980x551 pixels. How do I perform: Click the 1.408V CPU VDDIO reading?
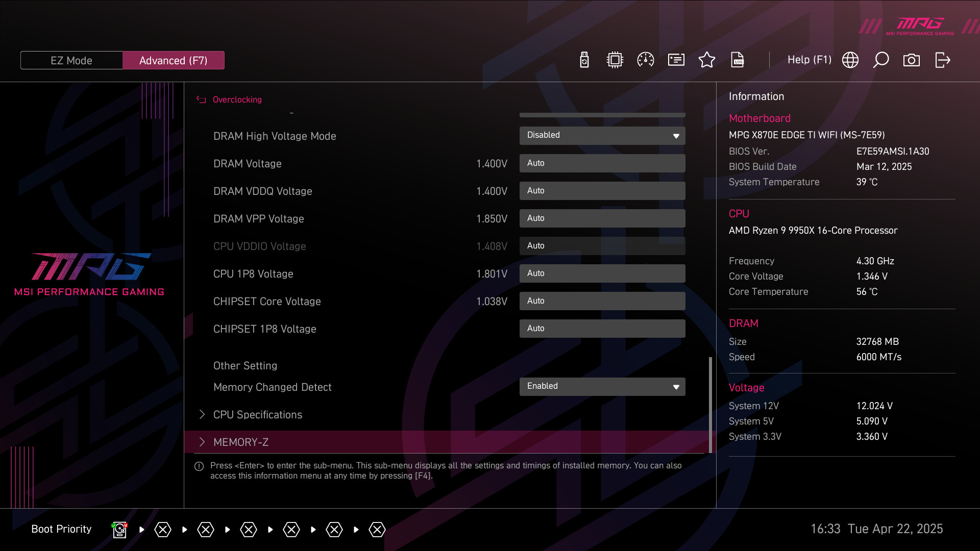click(x=492, y=246)
